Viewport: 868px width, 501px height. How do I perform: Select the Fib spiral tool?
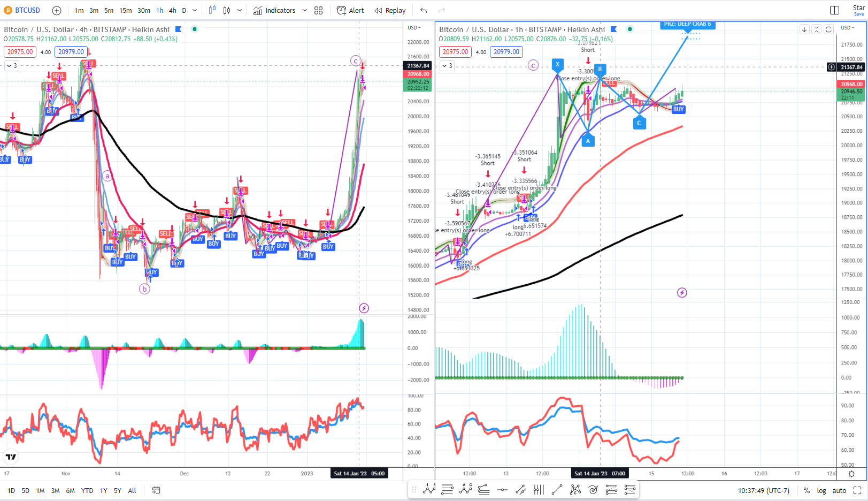point(593,489)
